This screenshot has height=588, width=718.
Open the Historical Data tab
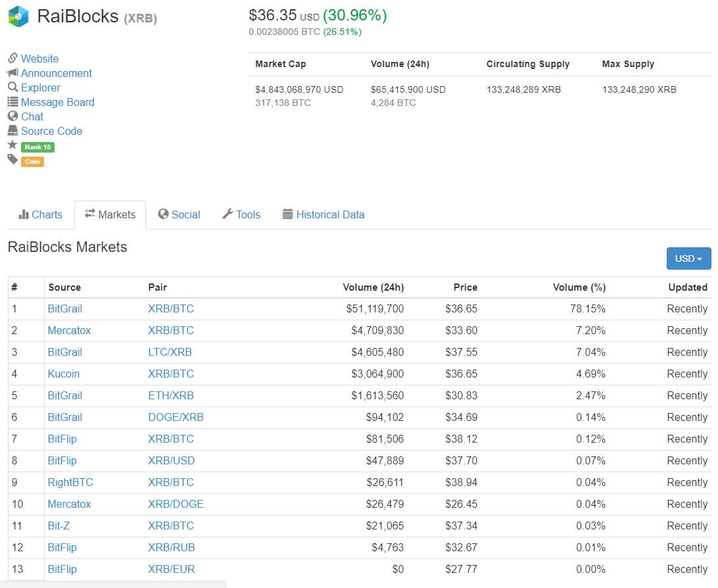tap(323, 215)
